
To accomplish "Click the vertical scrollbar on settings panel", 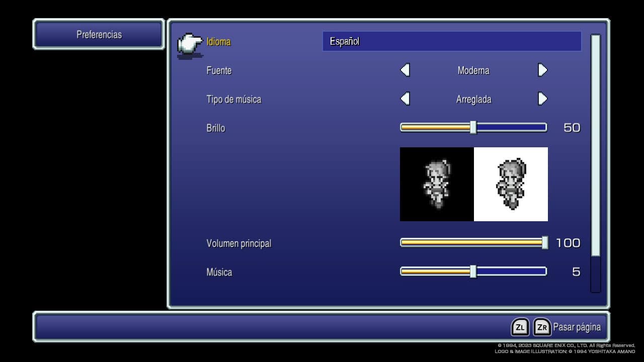I will (595, 146).
